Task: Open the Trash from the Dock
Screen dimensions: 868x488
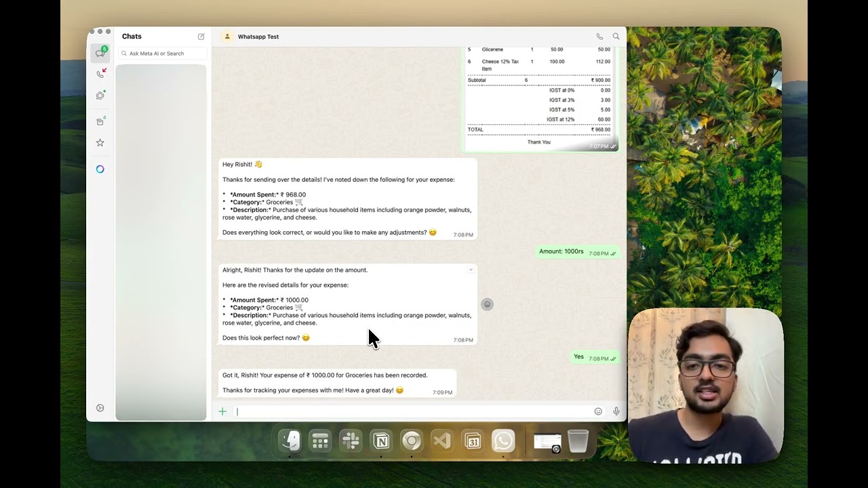Action: click(x=578, y=441)
